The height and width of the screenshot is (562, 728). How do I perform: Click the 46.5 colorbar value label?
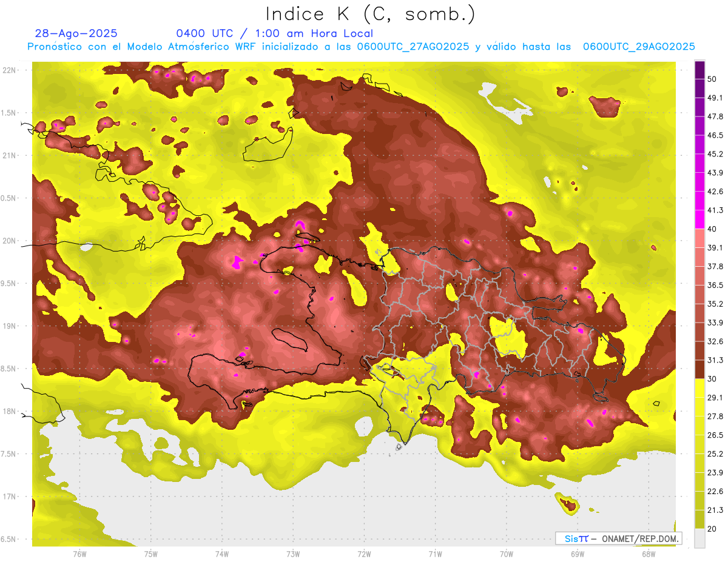715,135
